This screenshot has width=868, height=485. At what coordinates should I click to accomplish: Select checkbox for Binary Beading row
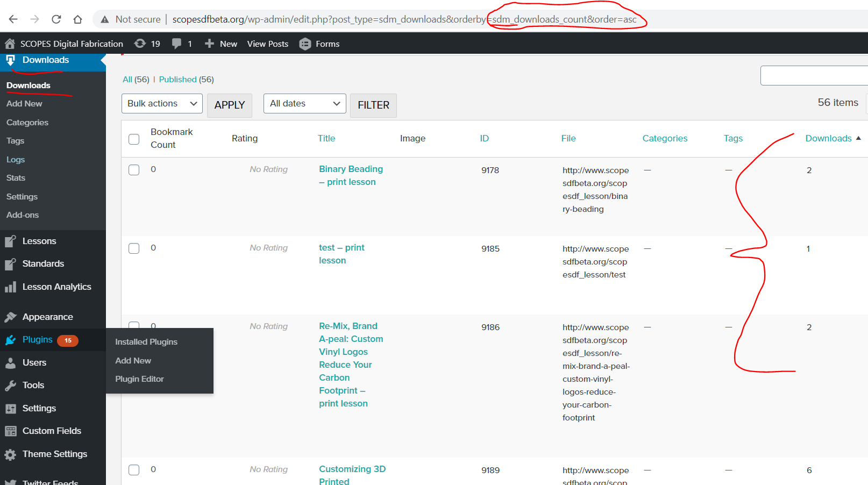click(134, 170)
